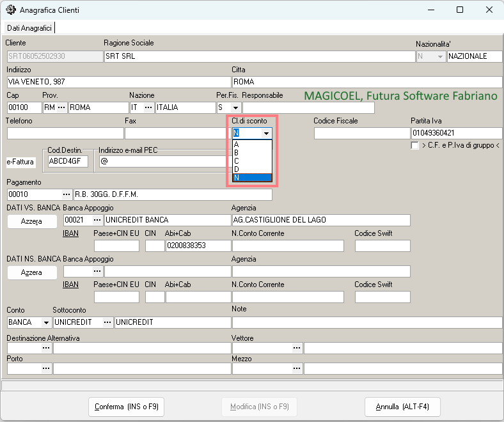This screenshot has height=422, width=504.
Task: Open Porto lookup ellipsis button
Action: [46, 368]
